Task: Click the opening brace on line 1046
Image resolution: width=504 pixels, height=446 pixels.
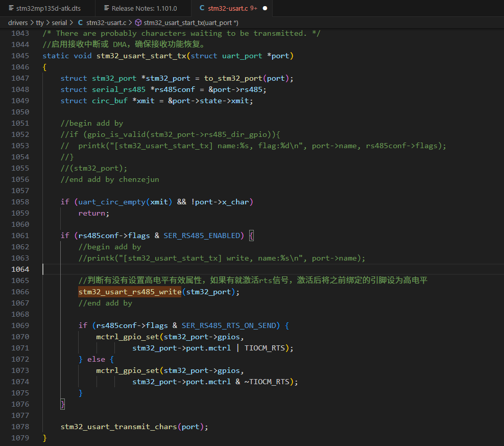Action: 44,67
